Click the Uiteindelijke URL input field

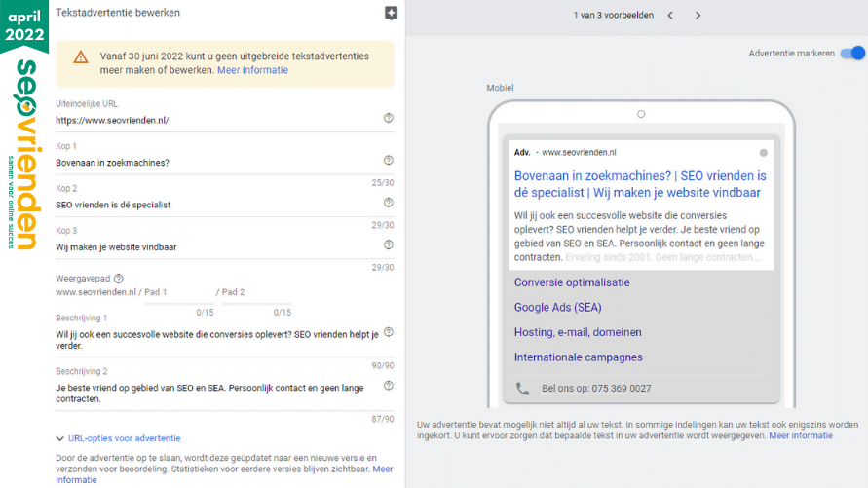[x=214, y=120]
